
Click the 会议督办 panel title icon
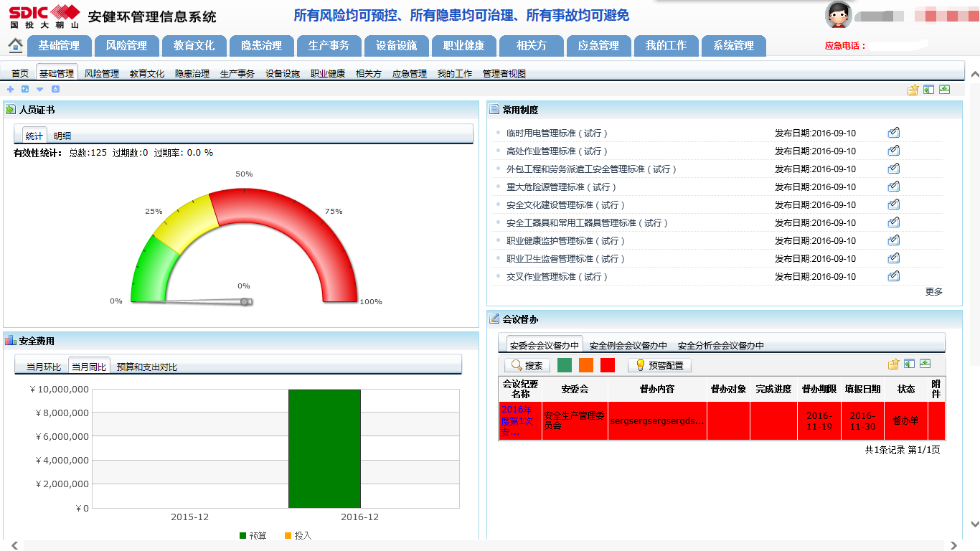(x=494, y=319)
